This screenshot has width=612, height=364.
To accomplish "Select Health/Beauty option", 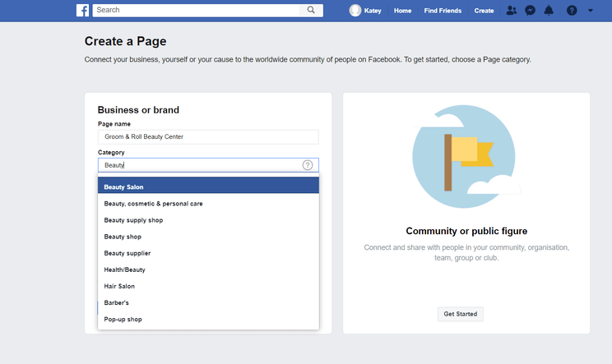I will tap(208, 270).
